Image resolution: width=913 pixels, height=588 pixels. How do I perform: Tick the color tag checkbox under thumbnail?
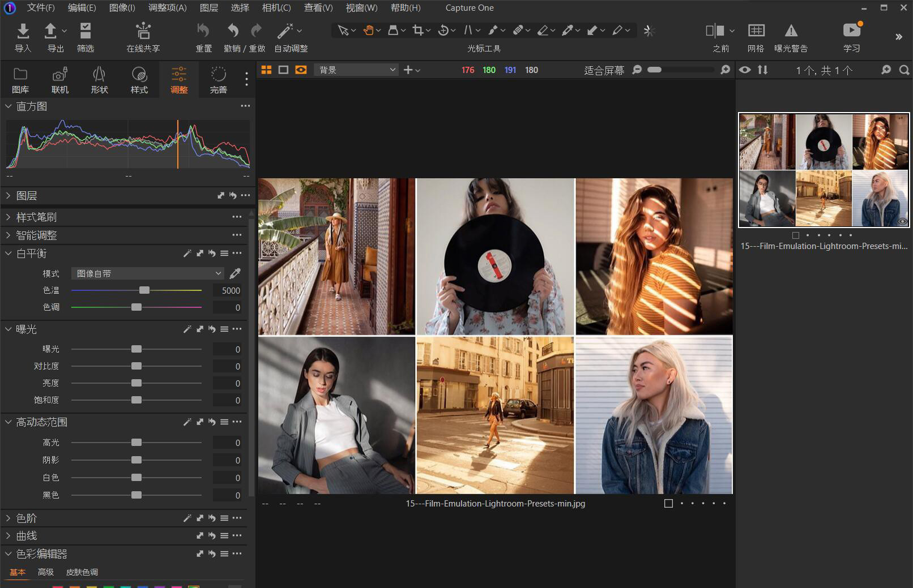tap(796, 235)
